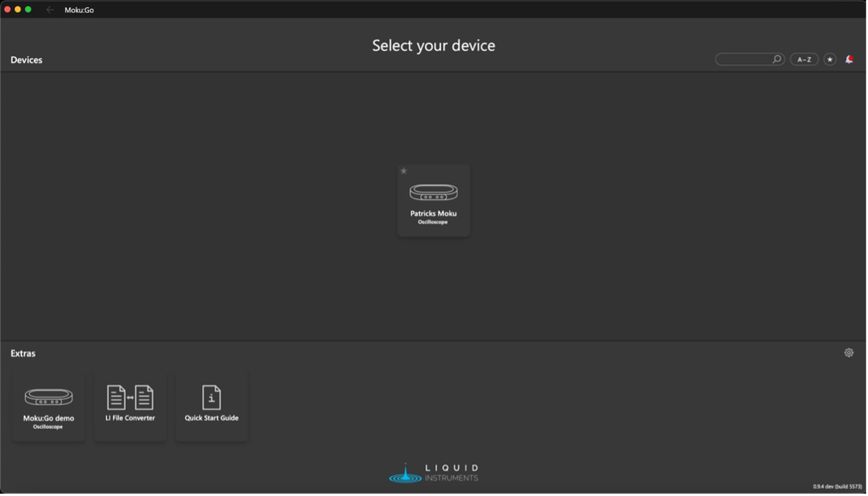The image size is (868, 496).
Task: Click the "Select your device" heading
Action: pyautogui.click(x=433, y=45)
